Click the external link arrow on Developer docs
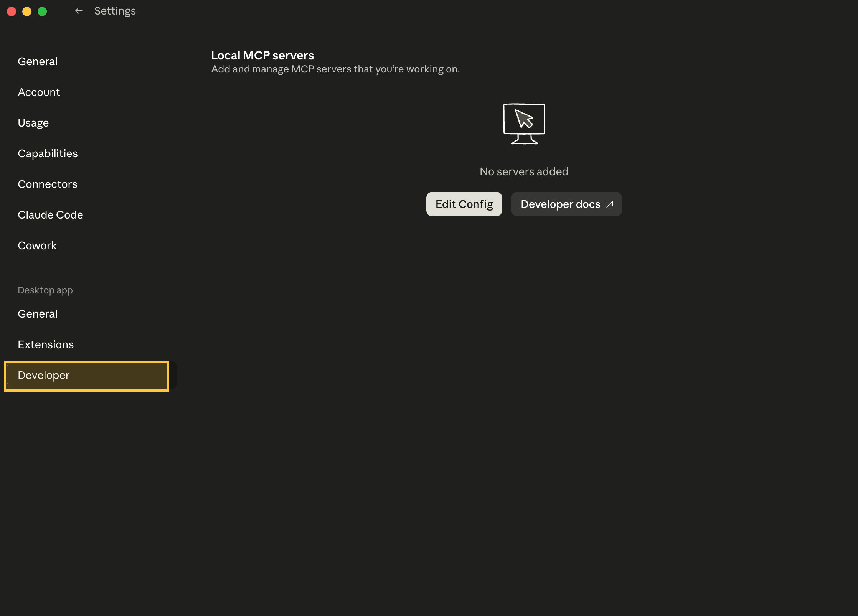Image resolution: width=858 pixels, height=616 pixels. pos(610,204)
